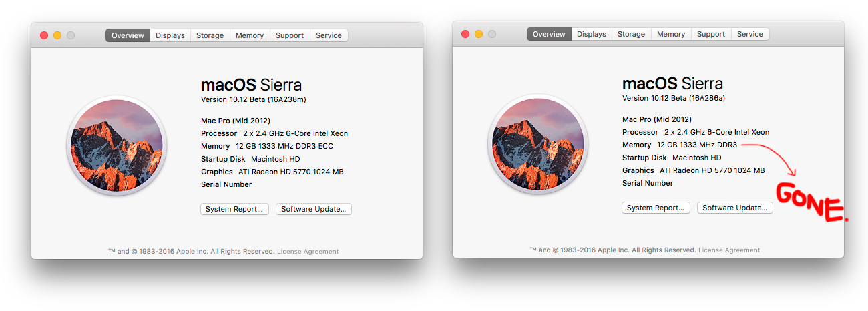Open License Agreement link in right window

pos(729,250)
